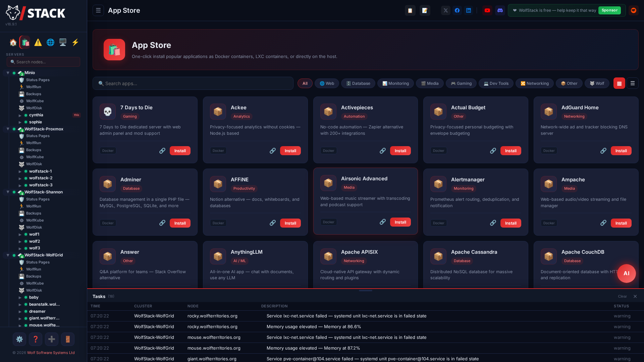Open the notepad pencil icon in top bar
This screenshot has width=644, height=362.
(425, 10)
